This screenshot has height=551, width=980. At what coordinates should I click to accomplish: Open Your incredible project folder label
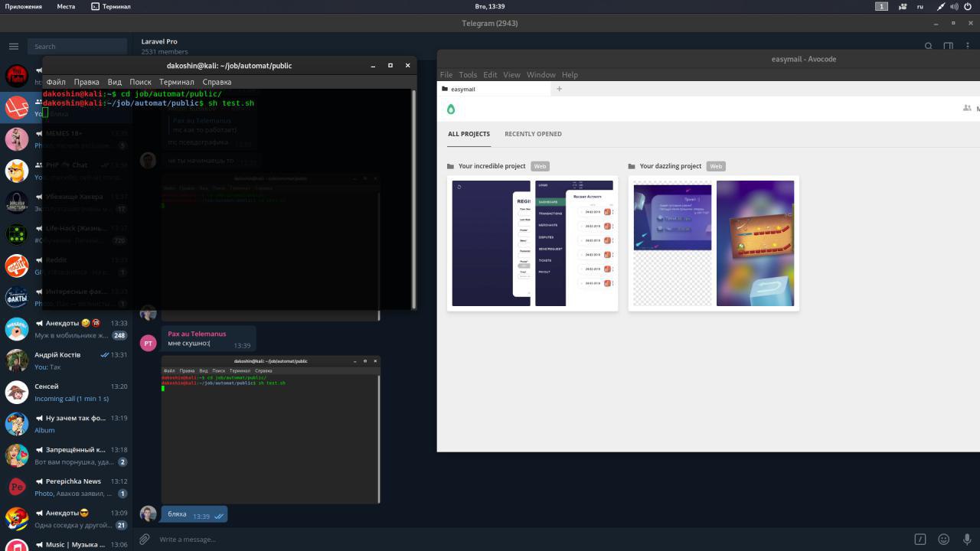pos(492,166)
